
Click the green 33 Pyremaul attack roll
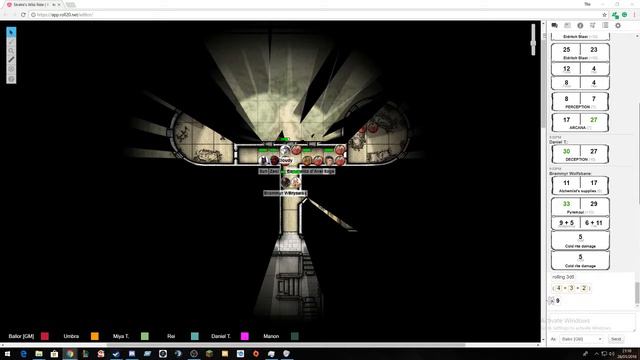(566, 204)
